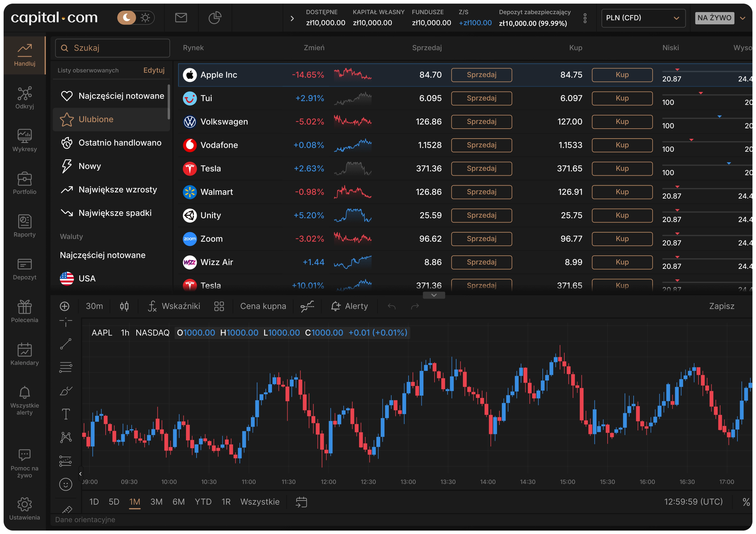Select Ostatnio handlowano list
The image size is (756, 534).
111,143
